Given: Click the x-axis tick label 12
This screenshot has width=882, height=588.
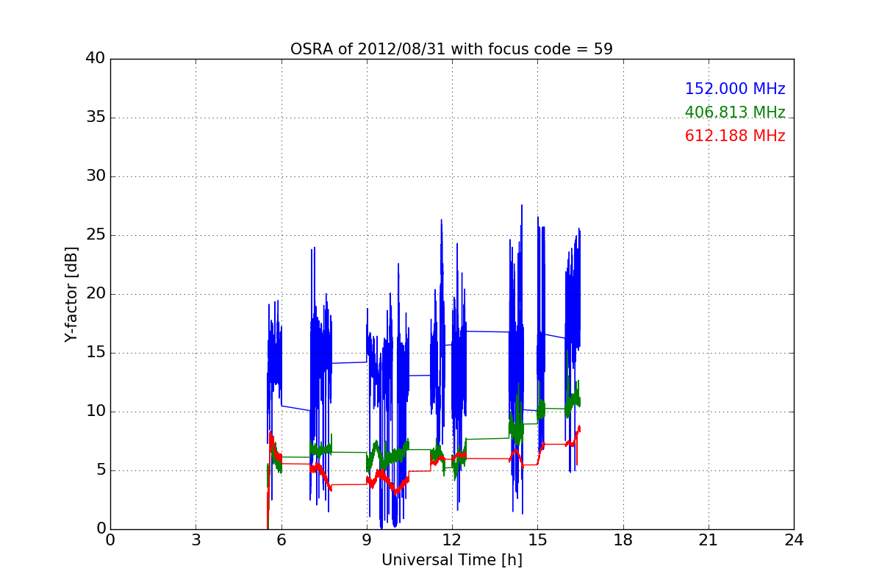Looking at the screenshot, I should (x=452, y=539).
